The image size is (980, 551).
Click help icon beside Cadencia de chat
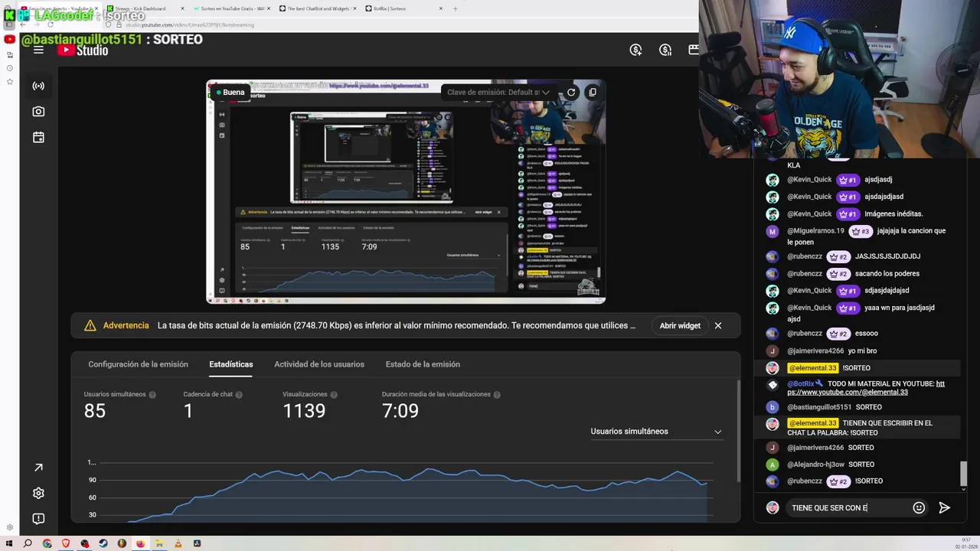pos(239,395)
